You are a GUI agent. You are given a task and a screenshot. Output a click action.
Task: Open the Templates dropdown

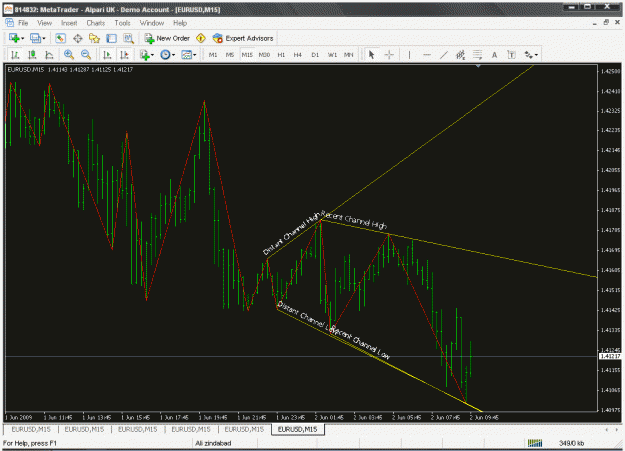click(x=189, y=55)
